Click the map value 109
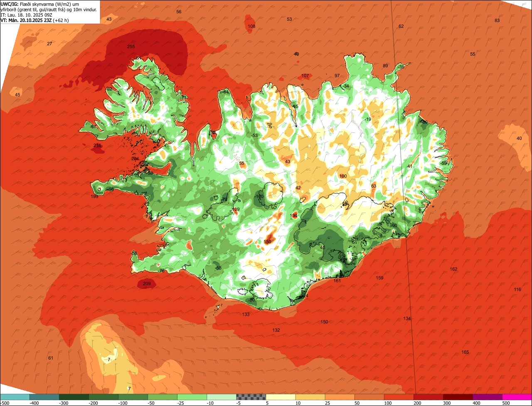Screen dimensions: 532x406 point(236,209)
